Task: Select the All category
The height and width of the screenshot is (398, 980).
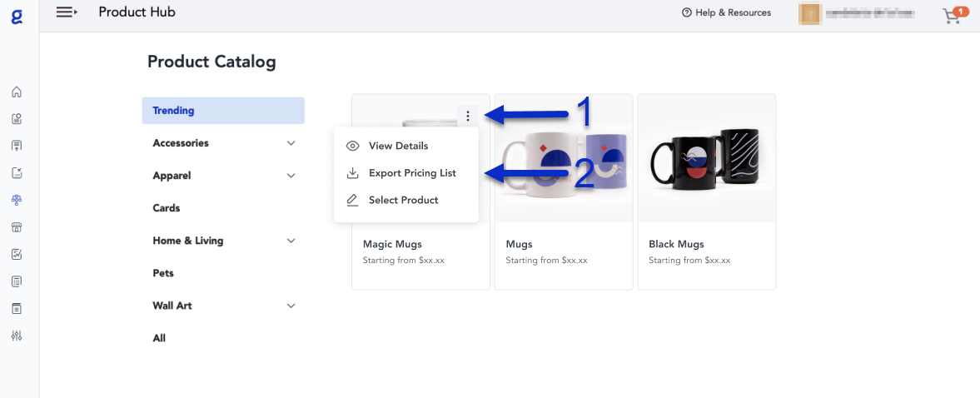Action: point(159,338)
